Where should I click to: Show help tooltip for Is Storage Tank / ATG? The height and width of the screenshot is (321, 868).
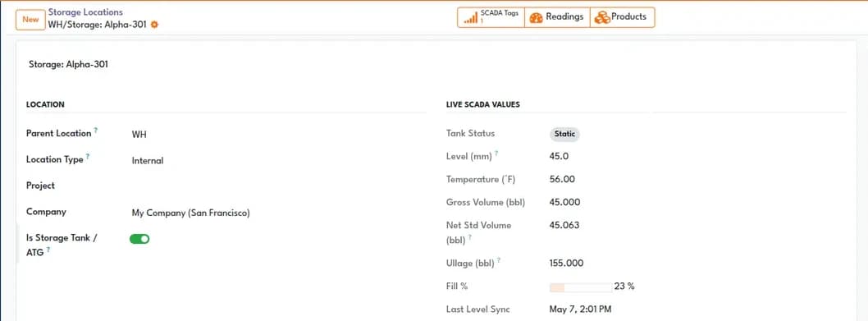coord(48,250)
